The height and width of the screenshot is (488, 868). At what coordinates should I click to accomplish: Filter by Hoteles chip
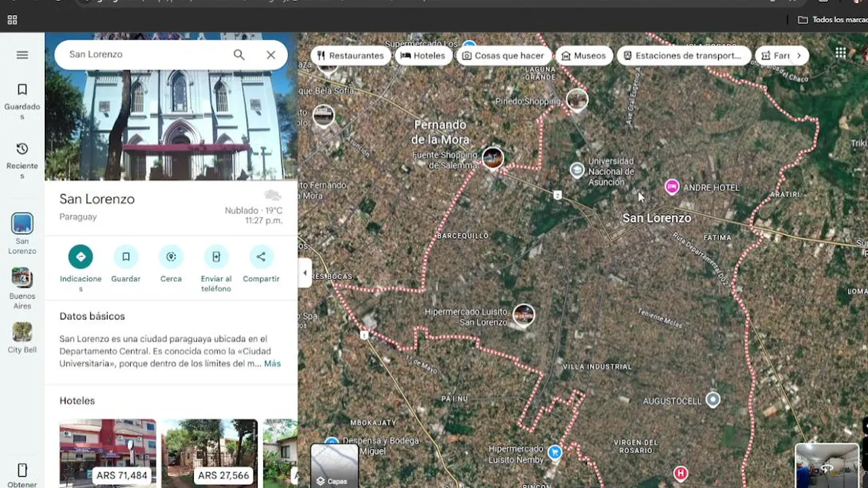[423, 56]
